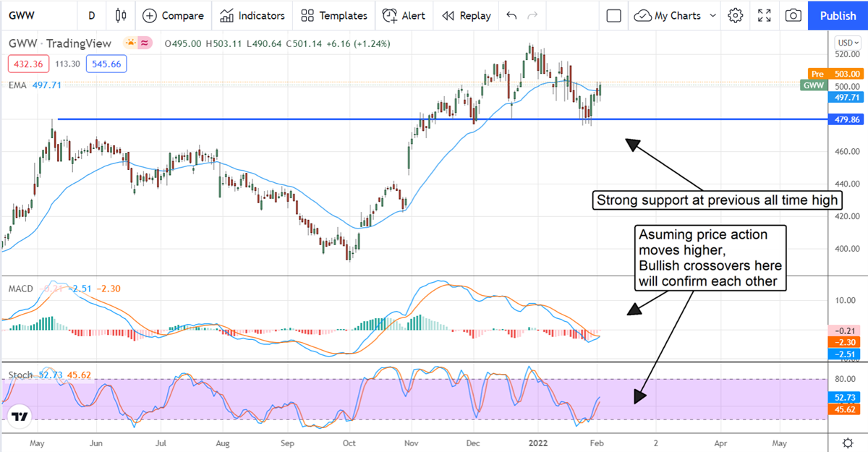Click the blue Publish button
The height and width of the screenshot is (452, 868).
838,15
